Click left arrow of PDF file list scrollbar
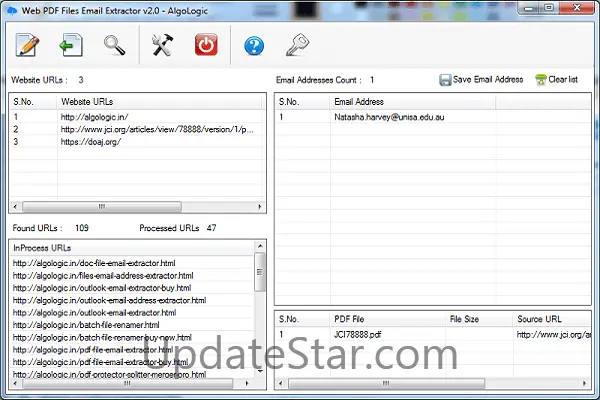The image size is (600, 400). pyautogui.click(x=281, y=383)
